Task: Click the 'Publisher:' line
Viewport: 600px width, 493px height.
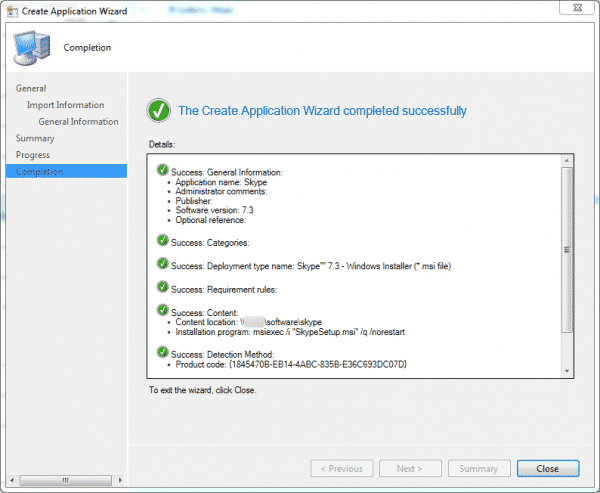Action: tap(194, 201)
